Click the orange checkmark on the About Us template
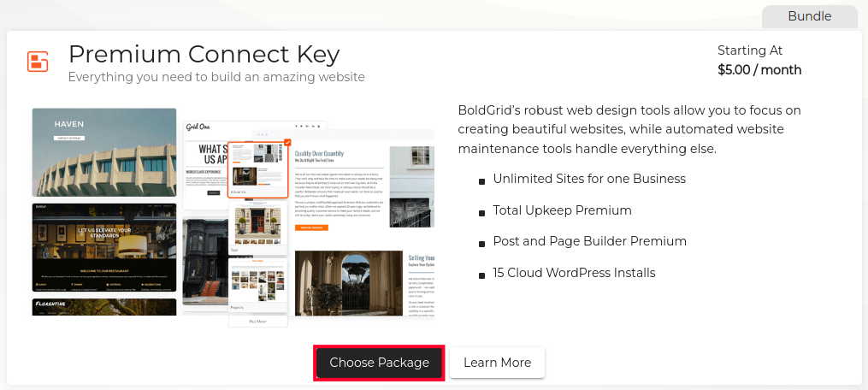 (286, 142)
